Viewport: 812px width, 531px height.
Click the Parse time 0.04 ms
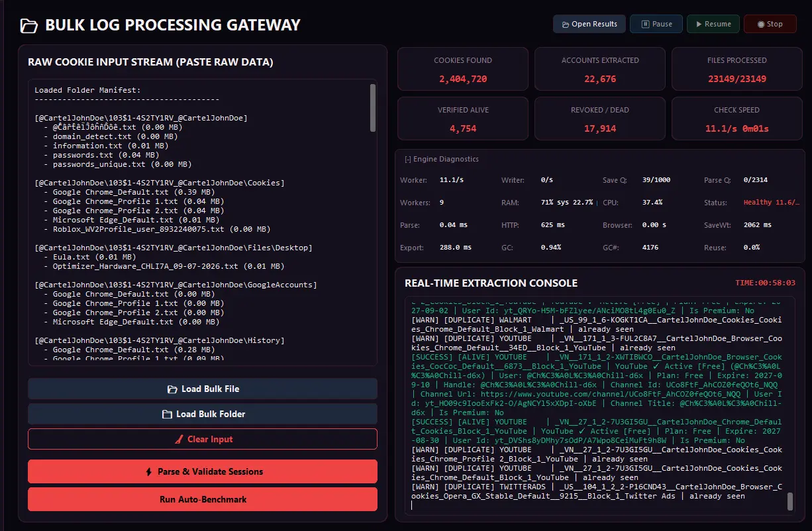point(454,225)
